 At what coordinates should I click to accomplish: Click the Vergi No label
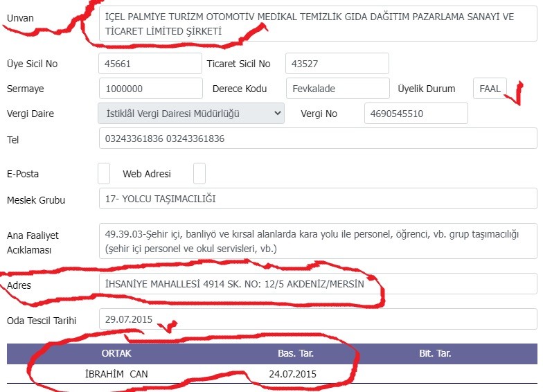[x=319, y=114]
